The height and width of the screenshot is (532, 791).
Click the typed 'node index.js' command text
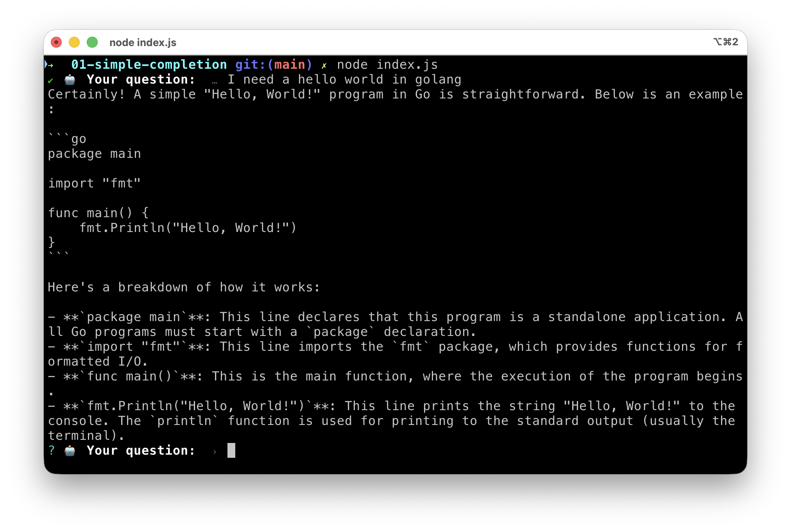[387, 64]
